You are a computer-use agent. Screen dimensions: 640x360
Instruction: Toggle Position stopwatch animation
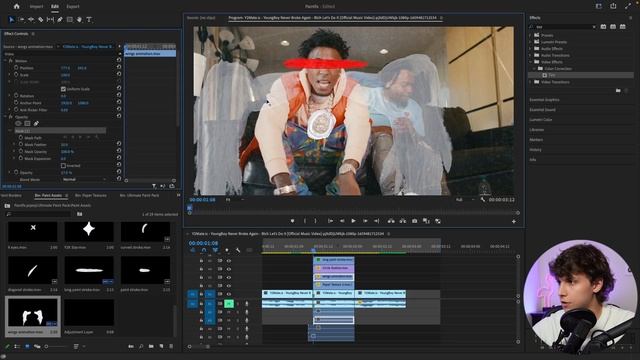[16, 68]
